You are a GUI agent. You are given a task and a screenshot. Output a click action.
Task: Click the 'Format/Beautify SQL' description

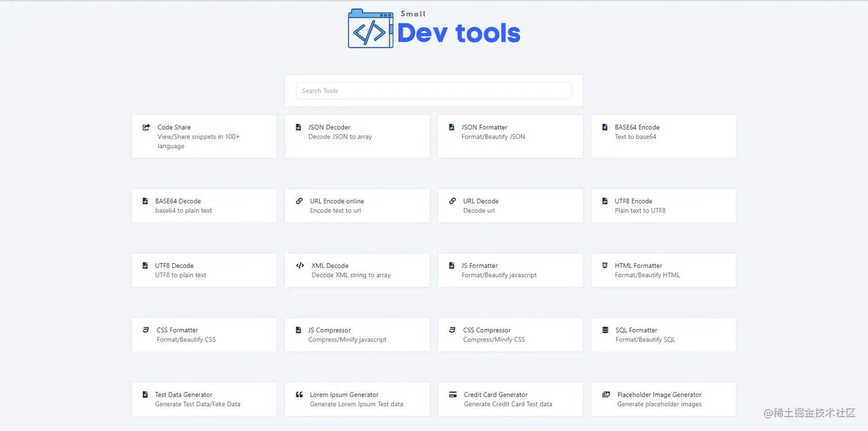click(645, 340)
